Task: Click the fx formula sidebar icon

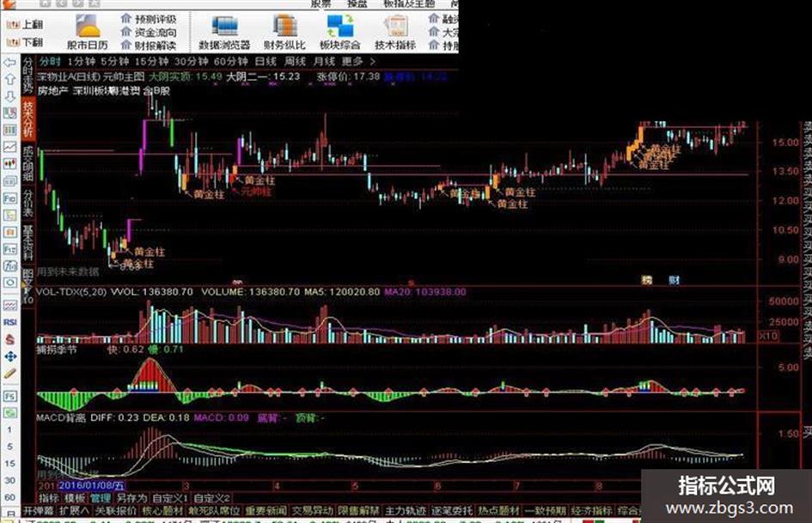Action: (9, 266)
